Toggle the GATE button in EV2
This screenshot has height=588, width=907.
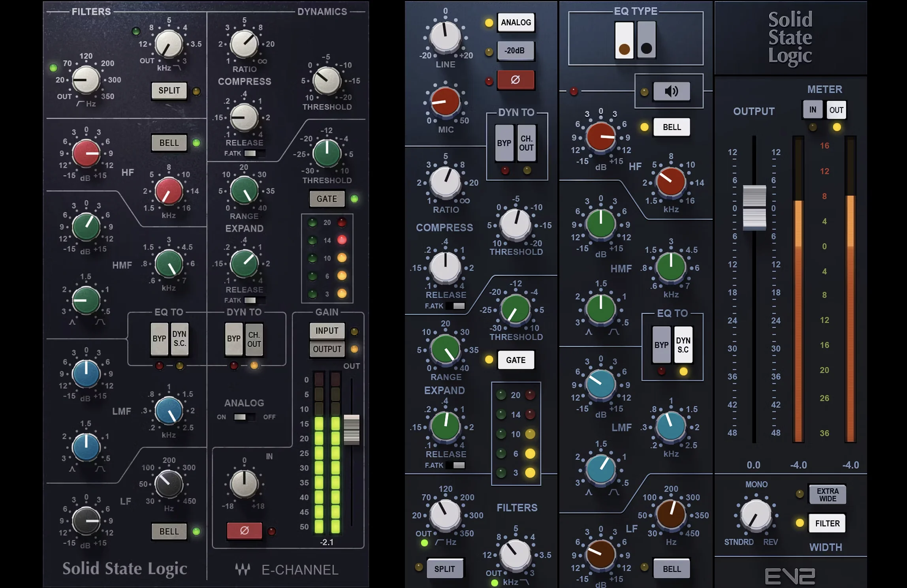click(516, 360)
